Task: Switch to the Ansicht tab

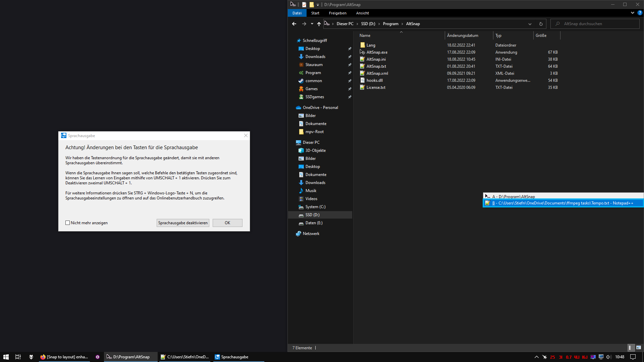Action: 362,13
